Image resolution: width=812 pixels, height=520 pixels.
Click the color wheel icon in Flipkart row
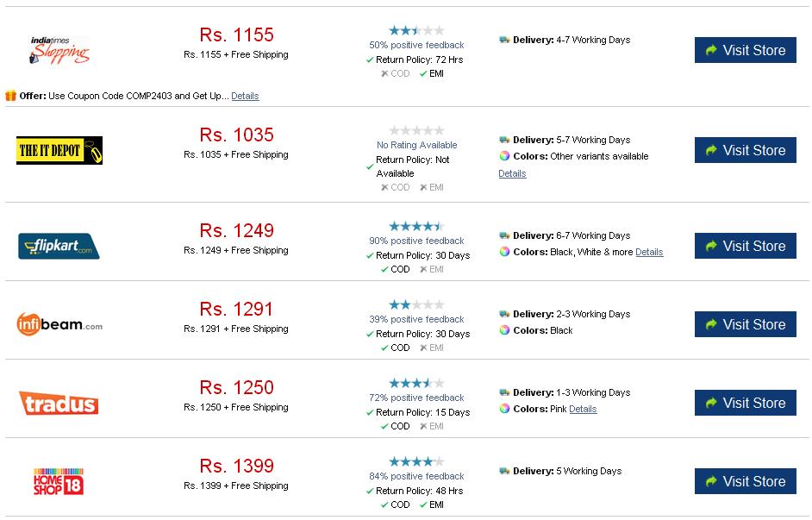[504, 252]
